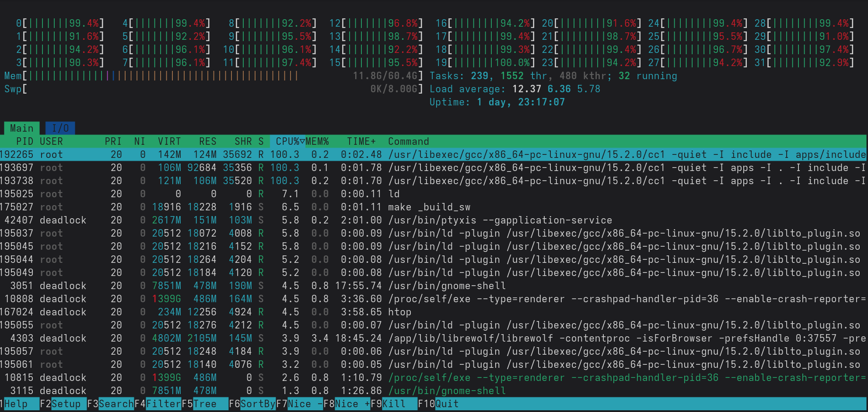Click CPU 0 usage meter
The image size is (868, 412).
pyautogui.click(x=60, y=23)
